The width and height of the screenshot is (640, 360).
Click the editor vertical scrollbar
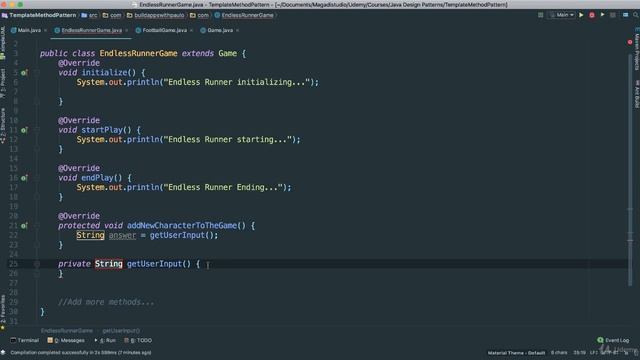(630, 169)
